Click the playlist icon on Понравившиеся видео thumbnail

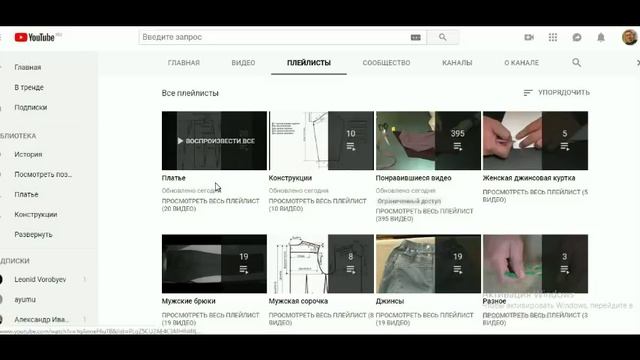click(458, 147)
